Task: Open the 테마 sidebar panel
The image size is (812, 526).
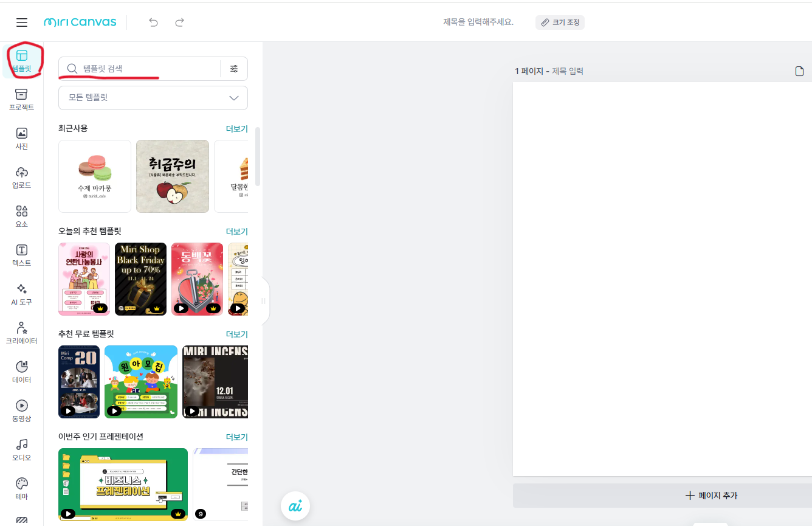Action: coord(22,489)
